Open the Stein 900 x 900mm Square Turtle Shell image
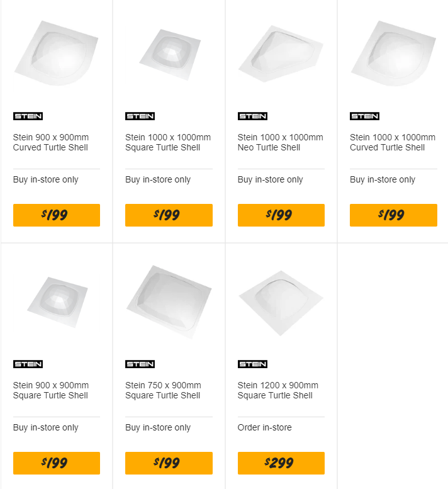The image size is (448, 489). pyautogui.click(x=57, y=302)
